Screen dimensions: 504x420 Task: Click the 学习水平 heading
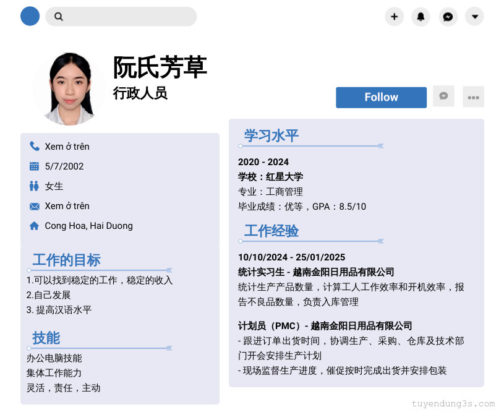click(271, 135)
